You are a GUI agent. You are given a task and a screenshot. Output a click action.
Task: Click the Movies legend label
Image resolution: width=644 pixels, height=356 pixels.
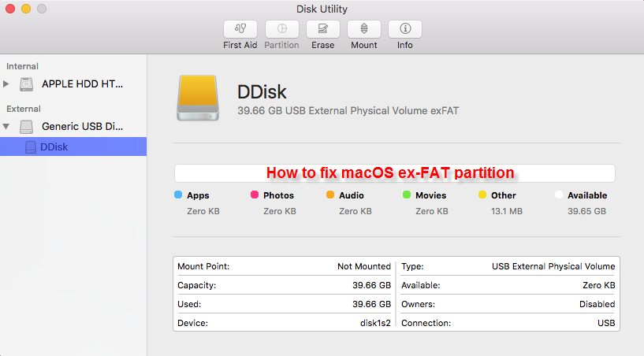431,195
